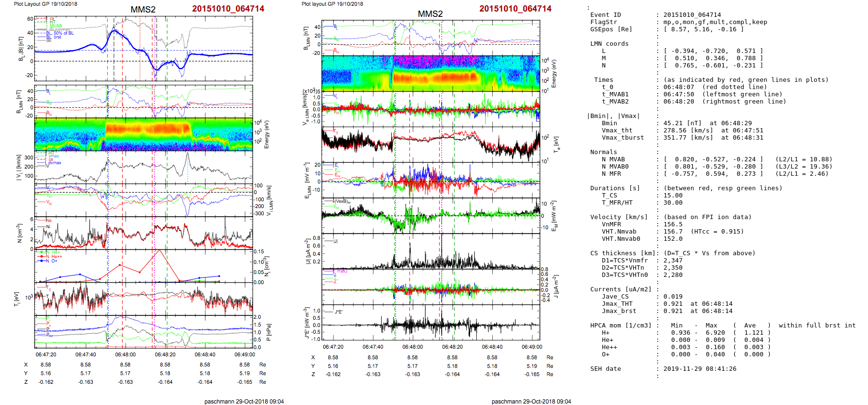Click the 'O+' row in HPCA table
Viewport: 868px width, 405px height.
coord(686,354)
